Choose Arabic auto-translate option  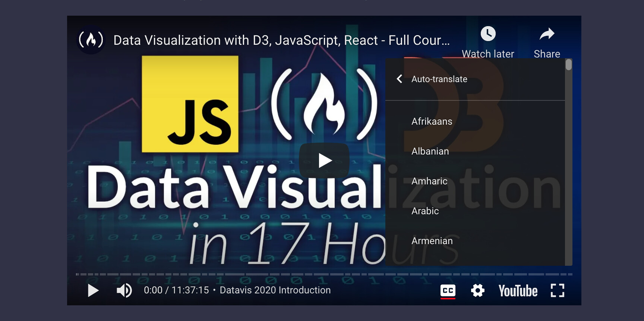(475, 211)
